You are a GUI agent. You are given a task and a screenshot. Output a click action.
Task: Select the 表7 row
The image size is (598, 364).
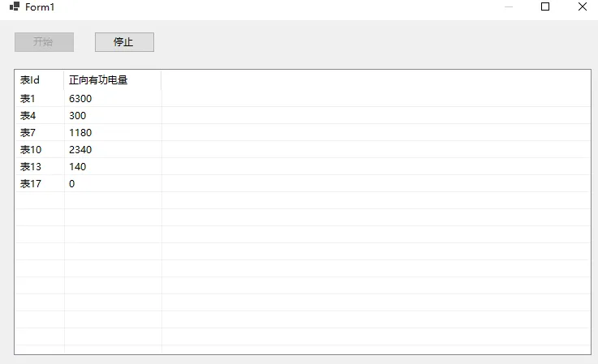[x=28, y=132]
